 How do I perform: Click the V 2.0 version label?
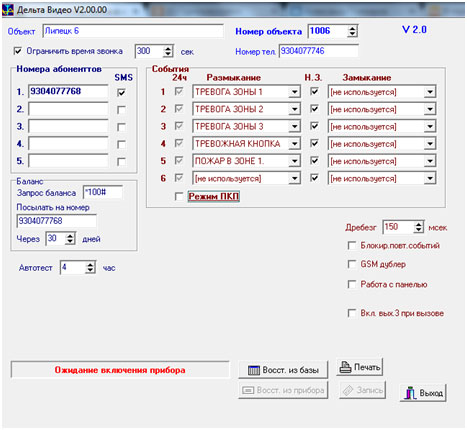(414, 29)
